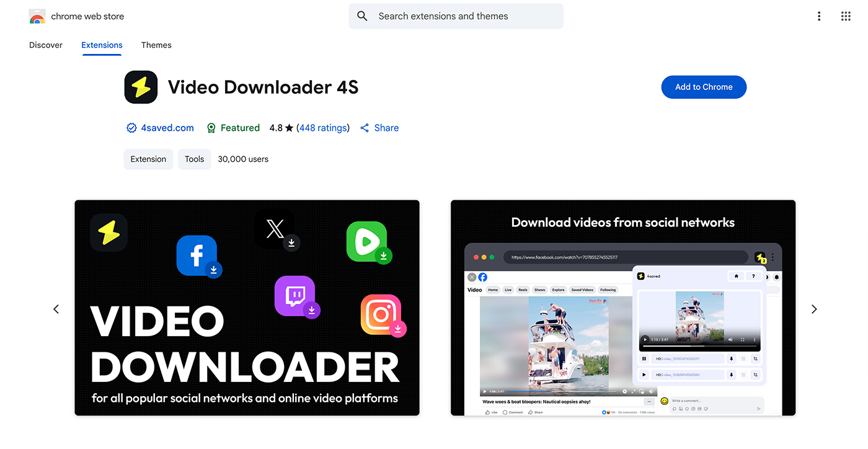Select the Extensions tab
The height and width of the screenshot is (449, 868).
coord(102,45)
